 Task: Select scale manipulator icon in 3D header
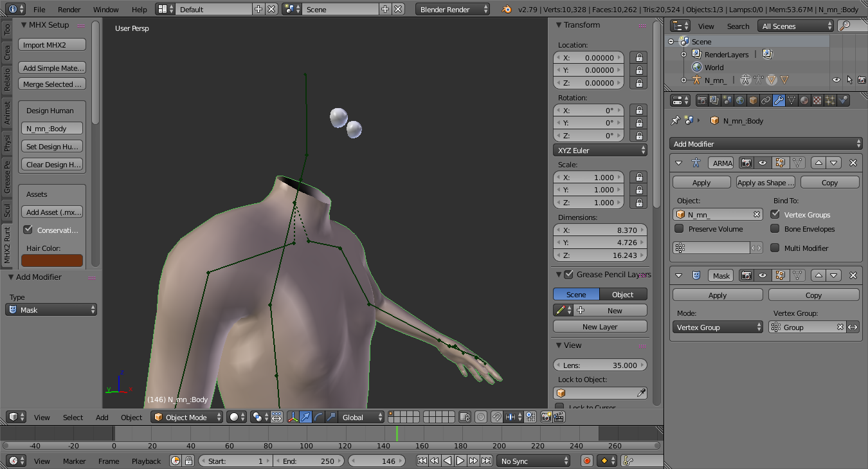(x=331, y=417)
